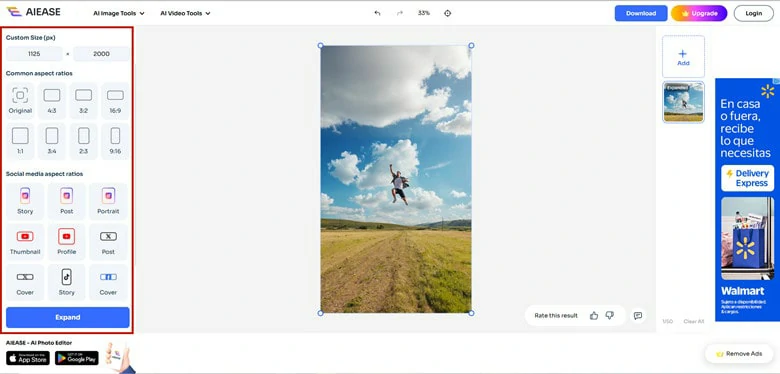Pick the 16:9 aspect ratio

[115, 101]
